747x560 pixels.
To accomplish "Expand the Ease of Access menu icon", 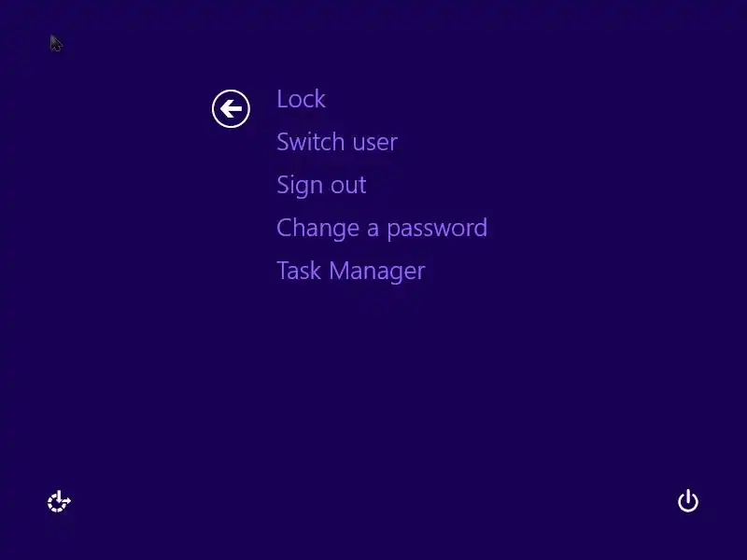I will 59,501.
